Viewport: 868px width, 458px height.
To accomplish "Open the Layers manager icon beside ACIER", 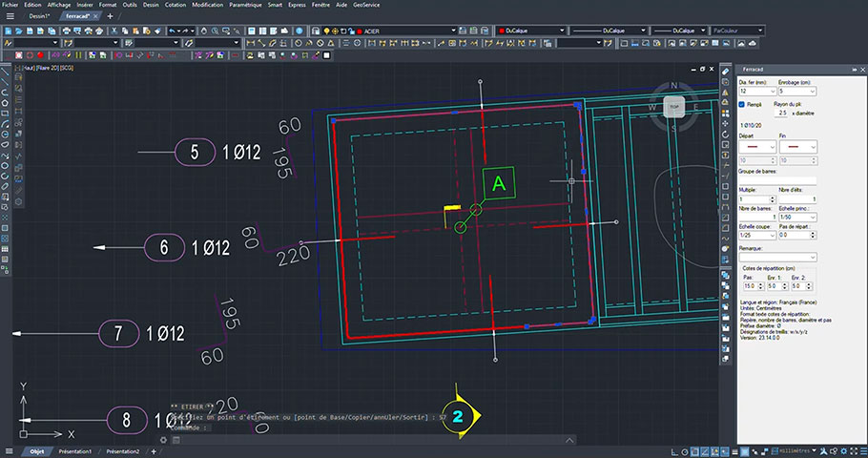I will click(316, 31).
